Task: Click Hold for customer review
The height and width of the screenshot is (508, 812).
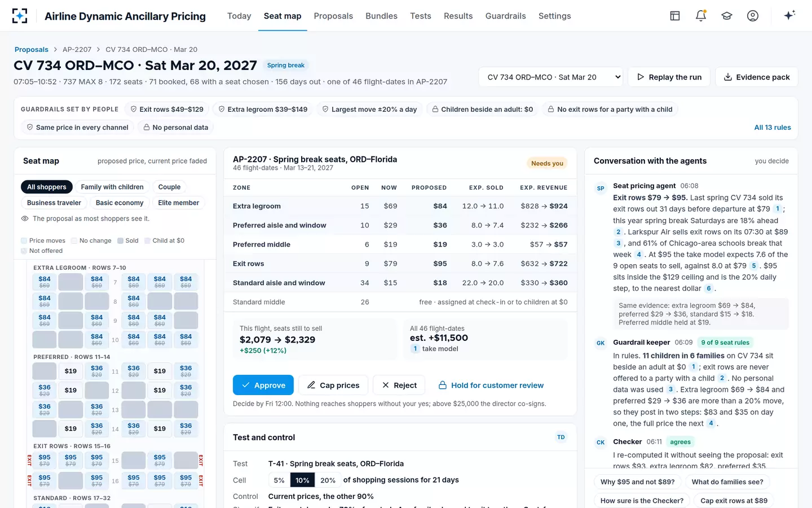Action: (491, 385)
